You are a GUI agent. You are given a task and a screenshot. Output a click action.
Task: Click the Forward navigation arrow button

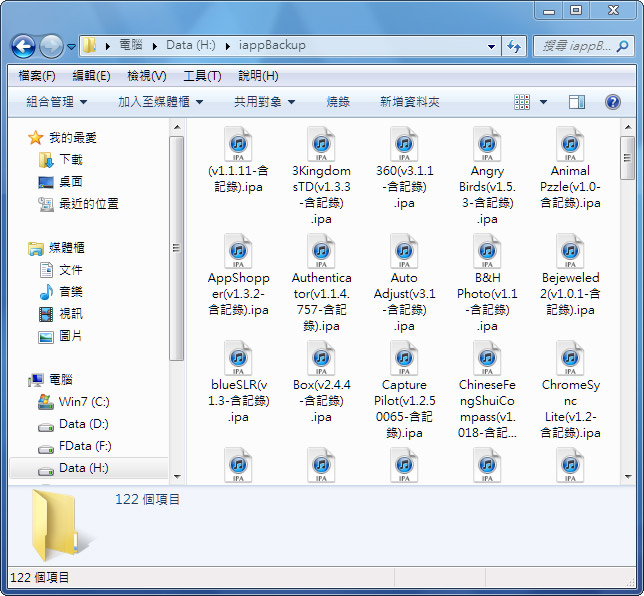pyautogui.click(x=51, y=46)
